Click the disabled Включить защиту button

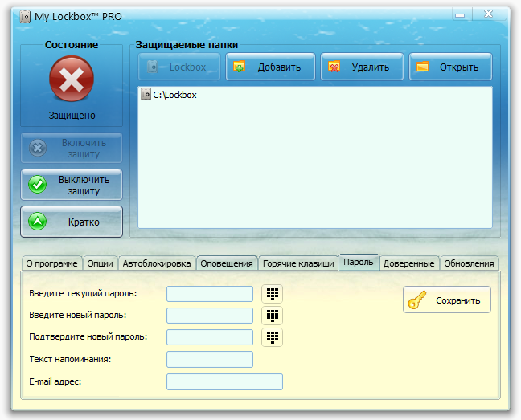[72, 148]
